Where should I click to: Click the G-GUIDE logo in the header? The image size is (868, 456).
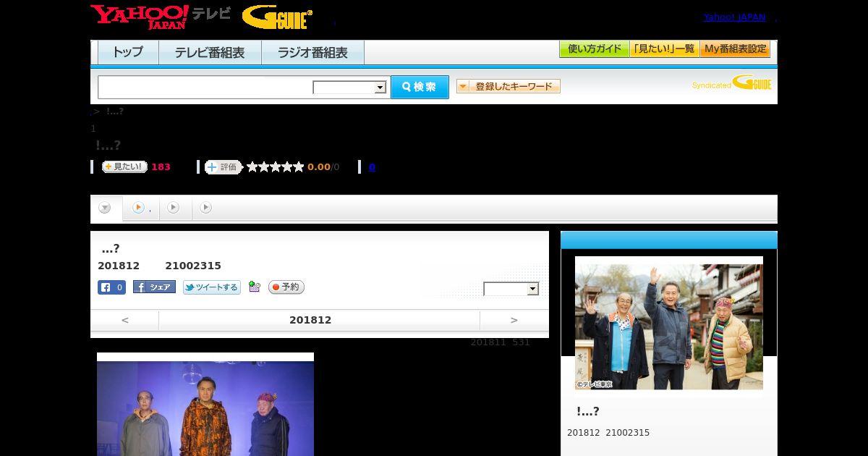point(277,17)
